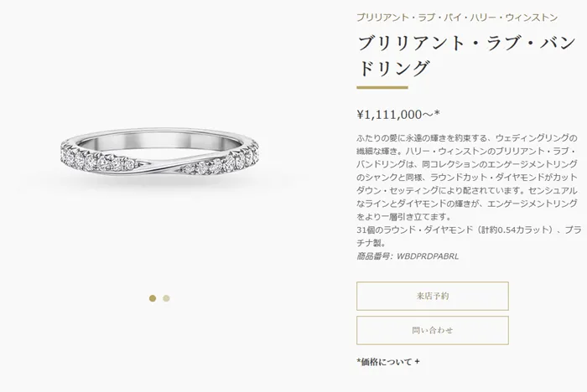
Task: Click the ブリリアント・ラブ・バンドリング product title
Action: click(x=466, y=56)
